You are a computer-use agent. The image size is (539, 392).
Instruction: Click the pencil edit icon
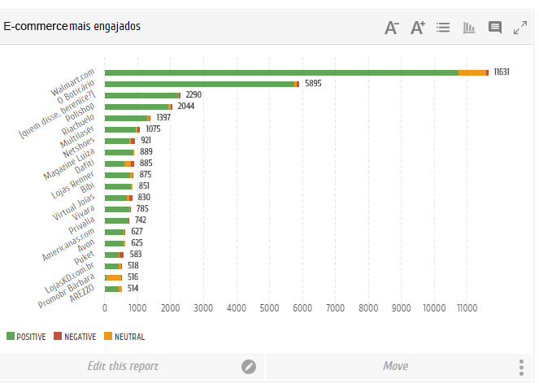click(x=249, y=367)
